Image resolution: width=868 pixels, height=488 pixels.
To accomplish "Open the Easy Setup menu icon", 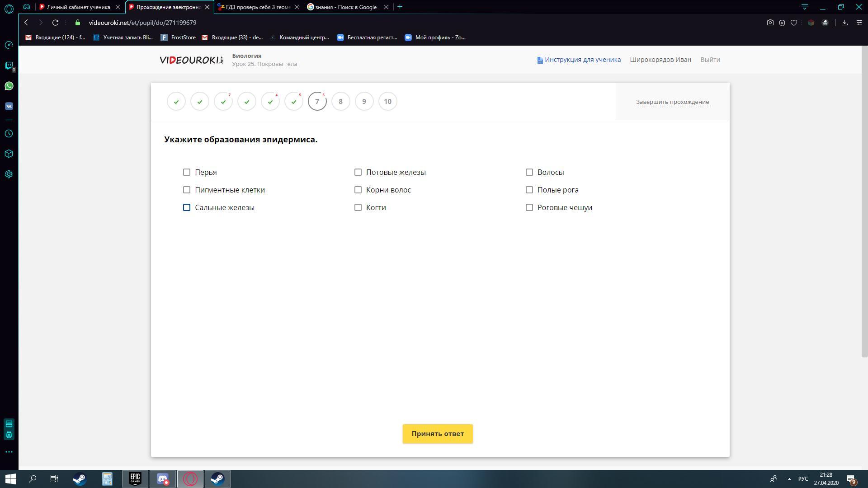I will 859,23.
